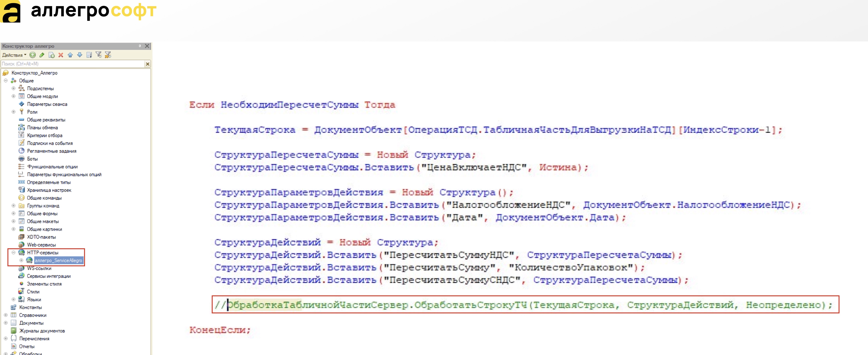The height and width of the screenshot is (355, 868).
Task: Click the green Add object icon
Action: [33, 55]
